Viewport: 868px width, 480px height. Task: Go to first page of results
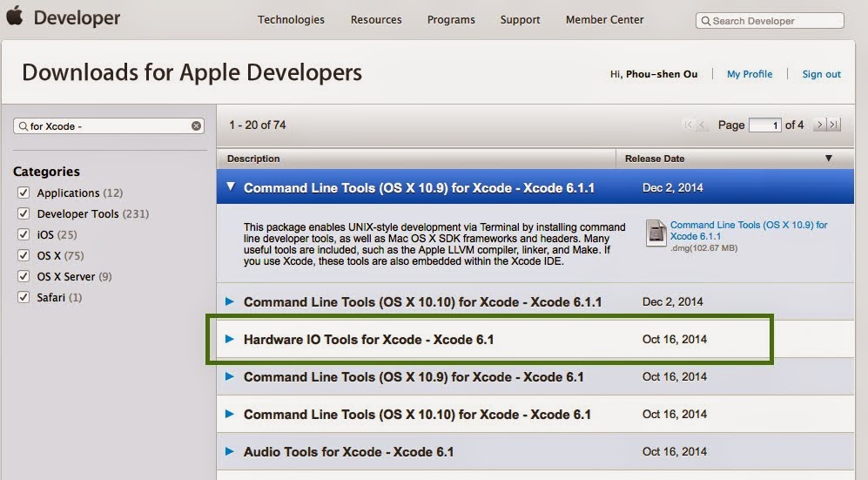pos(688,125)
